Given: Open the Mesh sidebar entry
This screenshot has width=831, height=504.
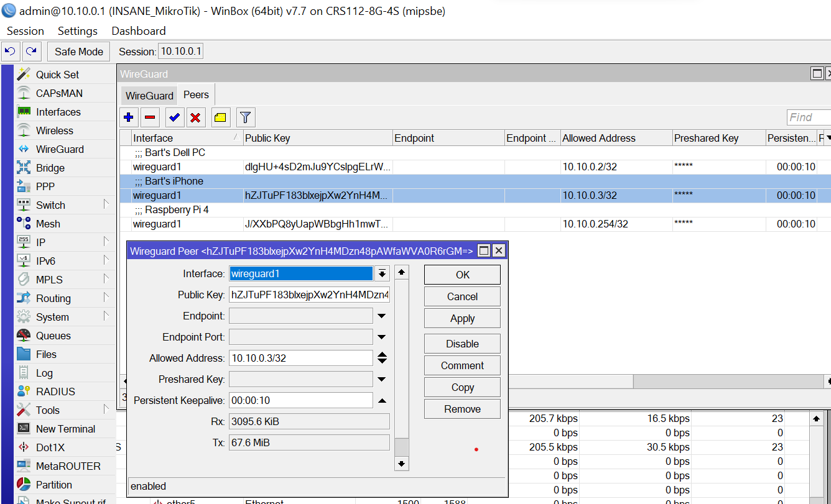Looking at the screenshot, I should point(48,224).
